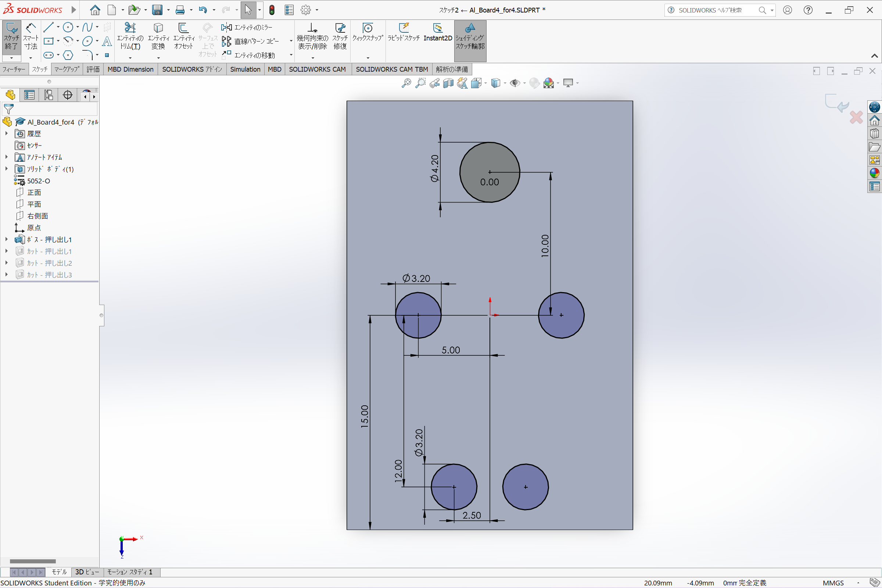Open the ConfigurationManager tab icon
This screenshot has width=882, height=588.
click(49, 95)
